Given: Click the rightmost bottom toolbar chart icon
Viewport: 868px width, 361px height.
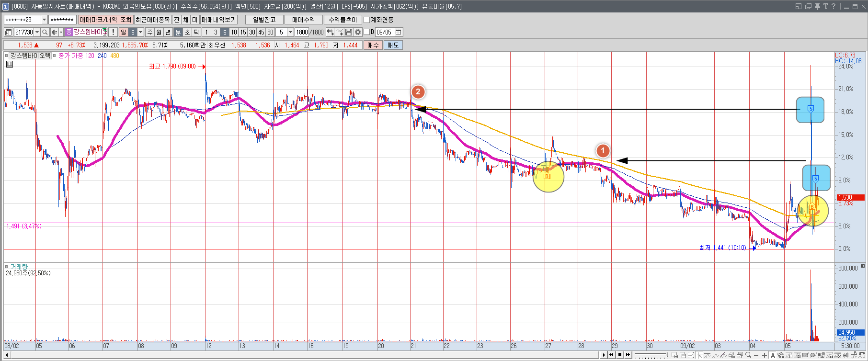Looking at the screenshot, I should (863, 355).
